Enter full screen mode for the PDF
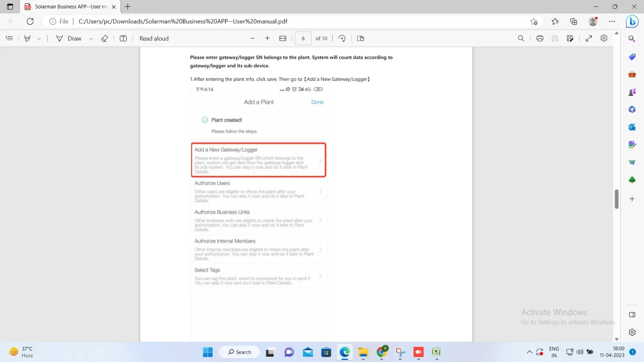 (x=588, y=38)
